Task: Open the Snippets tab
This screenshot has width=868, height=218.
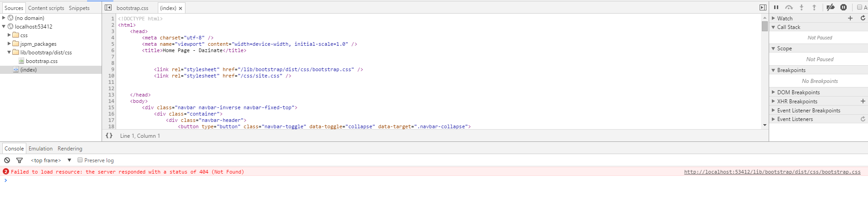Action: click(x=79, y=8)
